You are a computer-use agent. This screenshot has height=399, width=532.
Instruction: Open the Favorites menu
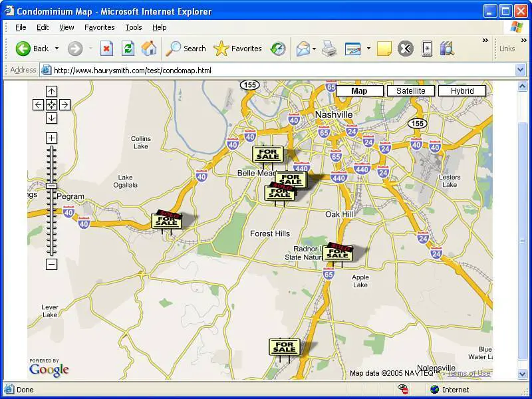pyautogui.click(x=99, y=27)
